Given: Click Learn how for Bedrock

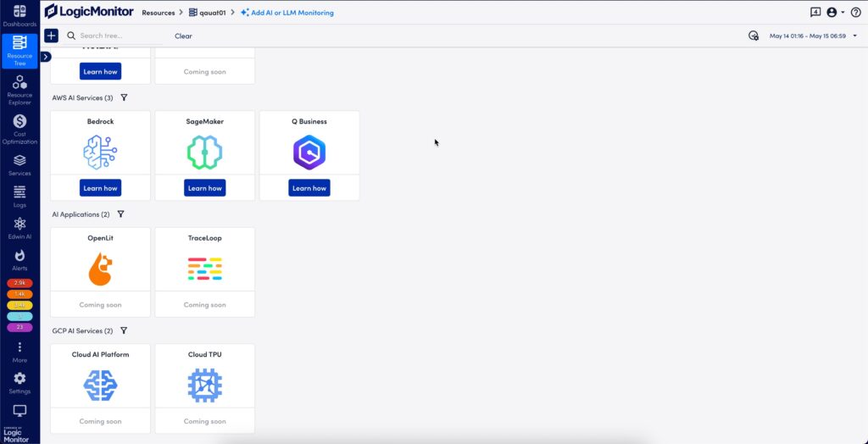Looking at the screenshot, I should tap(100, 188).
